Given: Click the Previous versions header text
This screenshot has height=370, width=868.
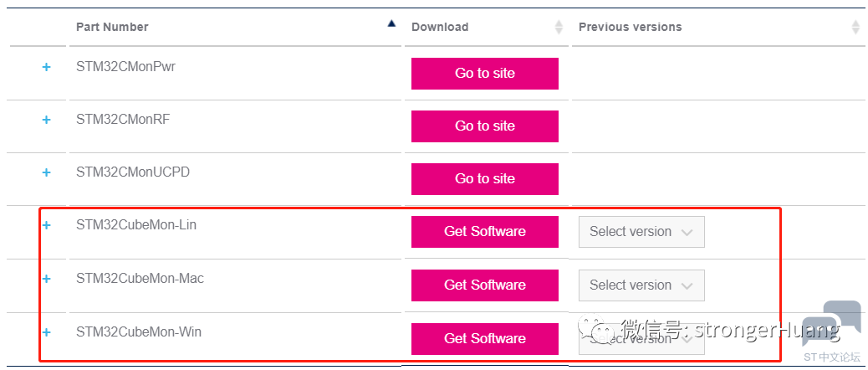Looking at the screenshot, I should click(x=631, y=27).
